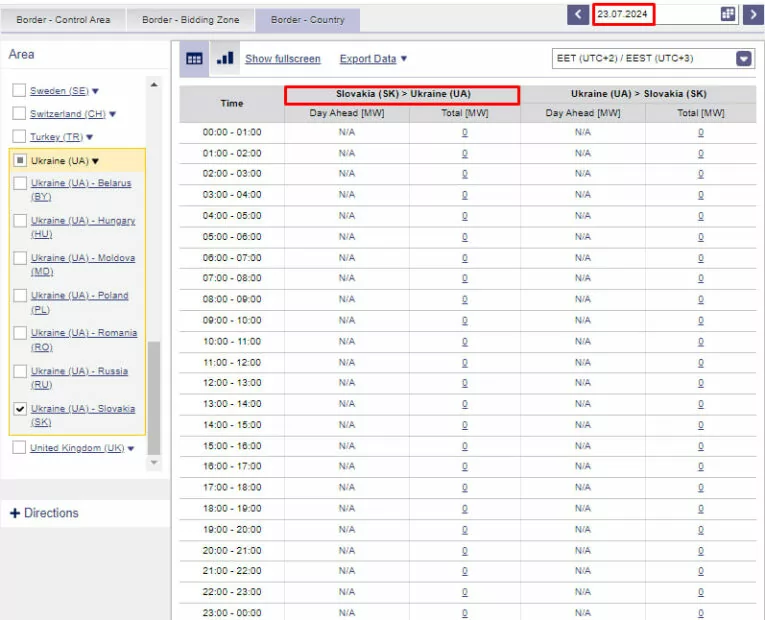Check the Turkey (TR) checkbox
This screenshot has height=620, width=765.
point(19,136)
